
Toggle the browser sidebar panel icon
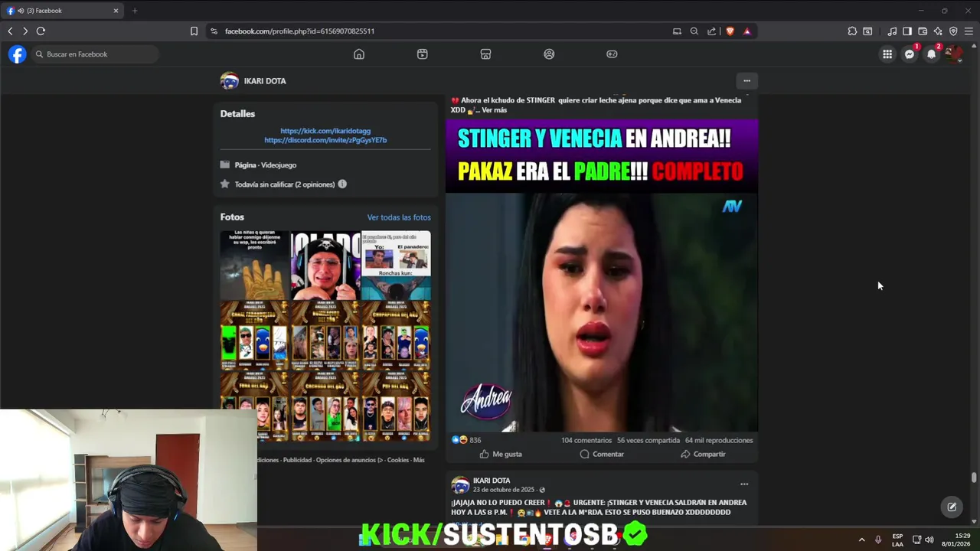click(907, 31)
